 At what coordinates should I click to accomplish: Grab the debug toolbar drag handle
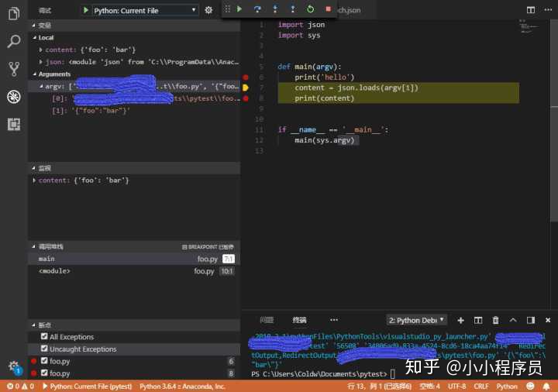point(227,9)
